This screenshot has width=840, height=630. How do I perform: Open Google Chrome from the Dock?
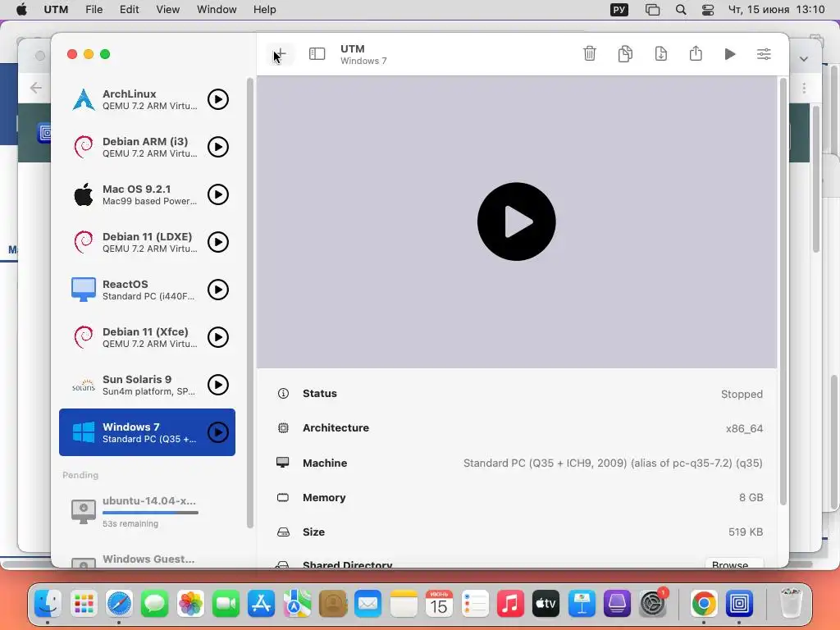pyautogui.click(x=704, y=603)
